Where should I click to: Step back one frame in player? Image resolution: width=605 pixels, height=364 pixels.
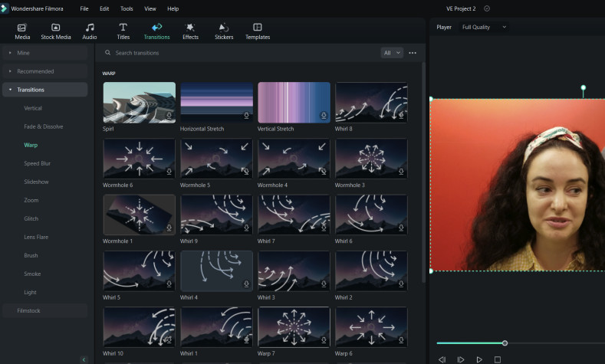[442, 359]
